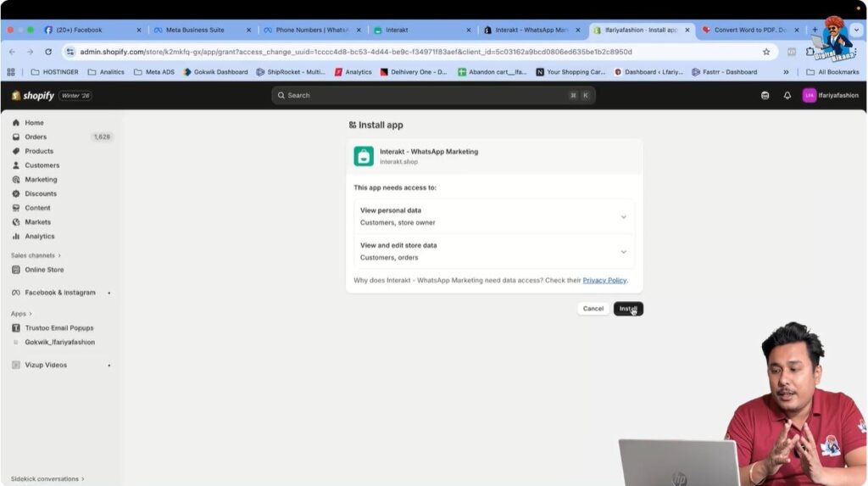The width and height of the screenshot is (868, 486).
Task: Open Online Store sales channel
Action: [x=44, y=270]
